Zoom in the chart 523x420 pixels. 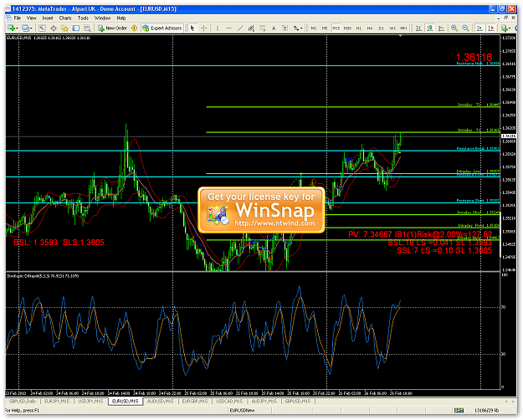pos(454,28)
